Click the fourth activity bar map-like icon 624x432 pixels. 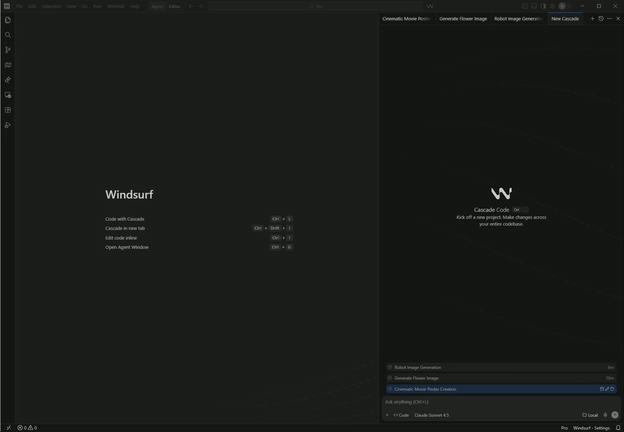pyautogui.click(x=8, y=65)
